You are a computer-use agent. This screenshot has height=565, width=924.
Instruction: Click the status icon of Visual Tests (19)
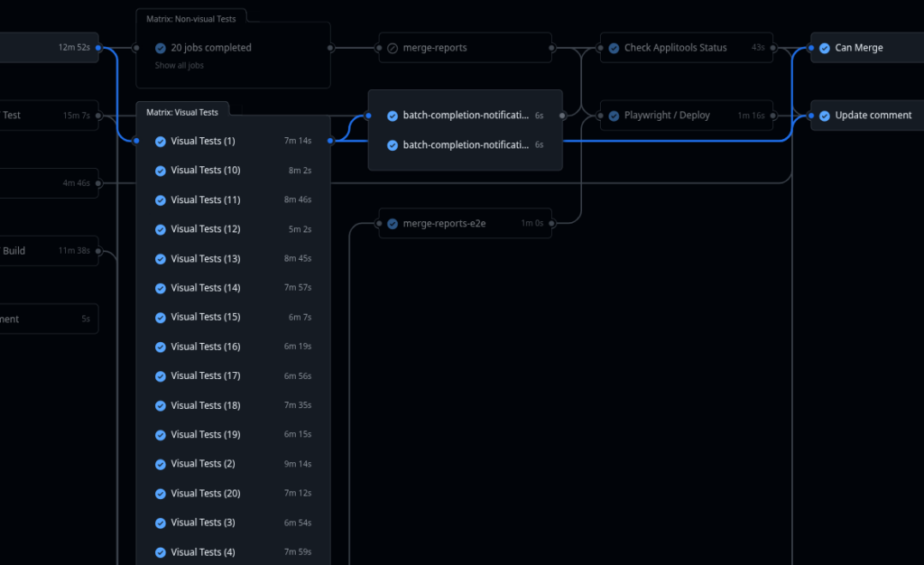click(161, 435)
